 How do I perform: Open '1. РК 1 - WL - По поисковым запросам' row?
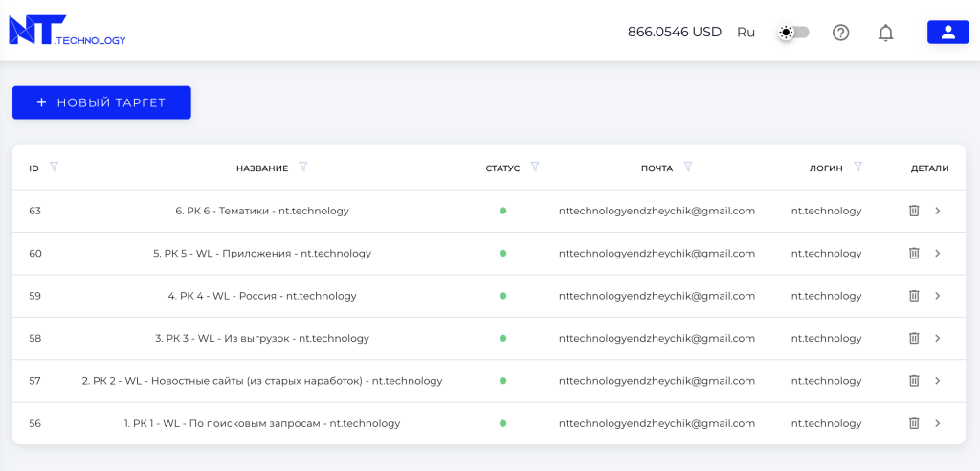[489, 423]
